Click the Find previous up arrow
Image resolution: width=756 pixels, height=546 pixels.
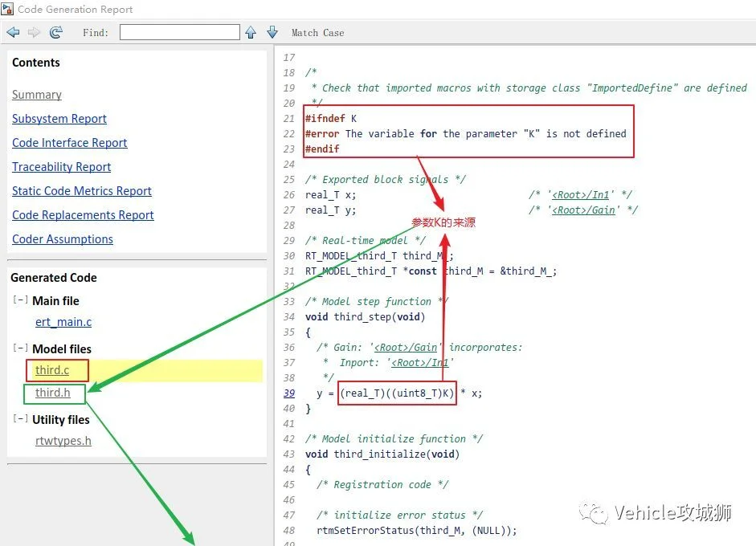click(250, 32)
